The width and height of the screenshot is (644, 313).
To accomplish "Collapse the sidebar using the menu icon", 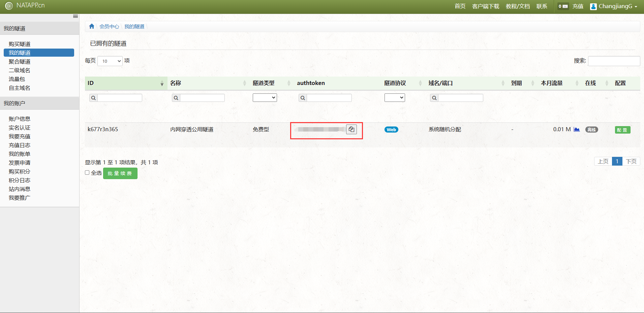I will coord(75,16).
